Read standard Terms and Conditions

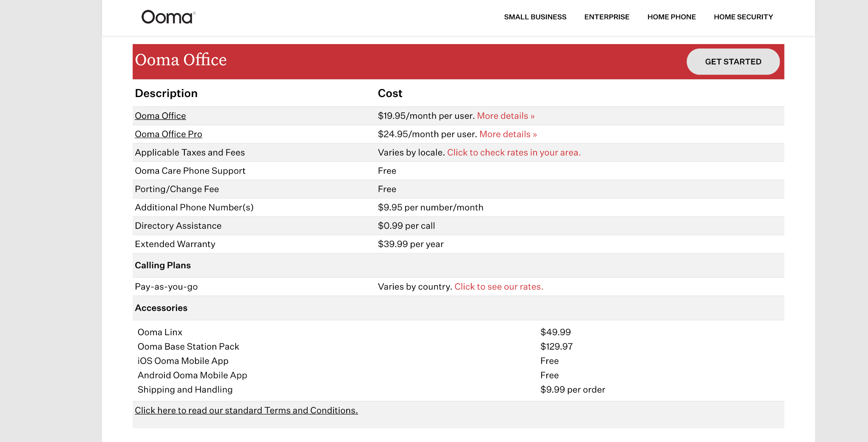[246, 410]
